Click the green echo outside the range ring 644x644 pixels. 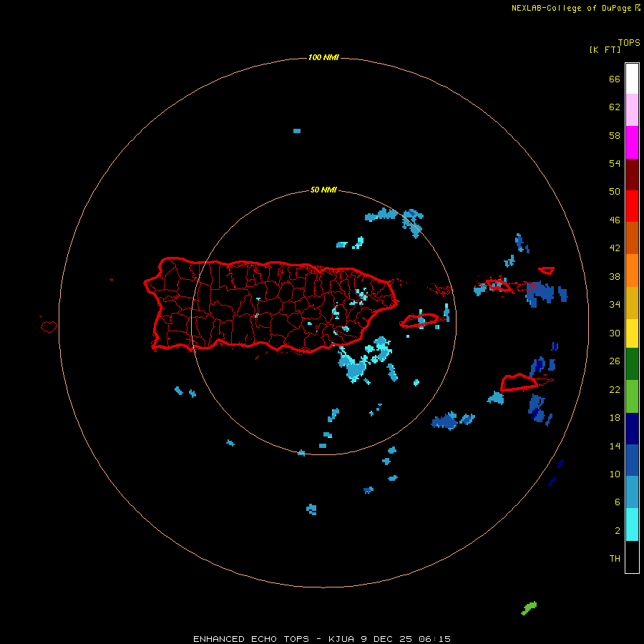[529, 608]
